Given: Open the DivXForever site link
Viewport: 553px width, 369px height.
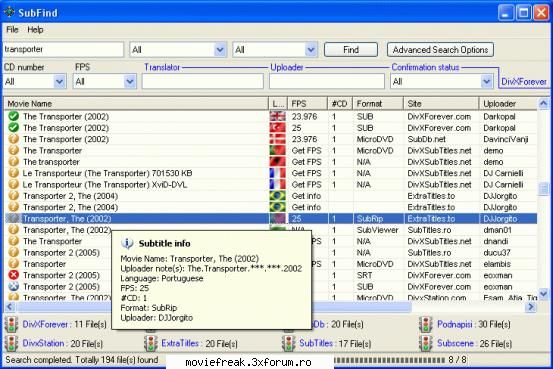Looking at the screenshot, I should pyautogui.click(x=45, y=324).
